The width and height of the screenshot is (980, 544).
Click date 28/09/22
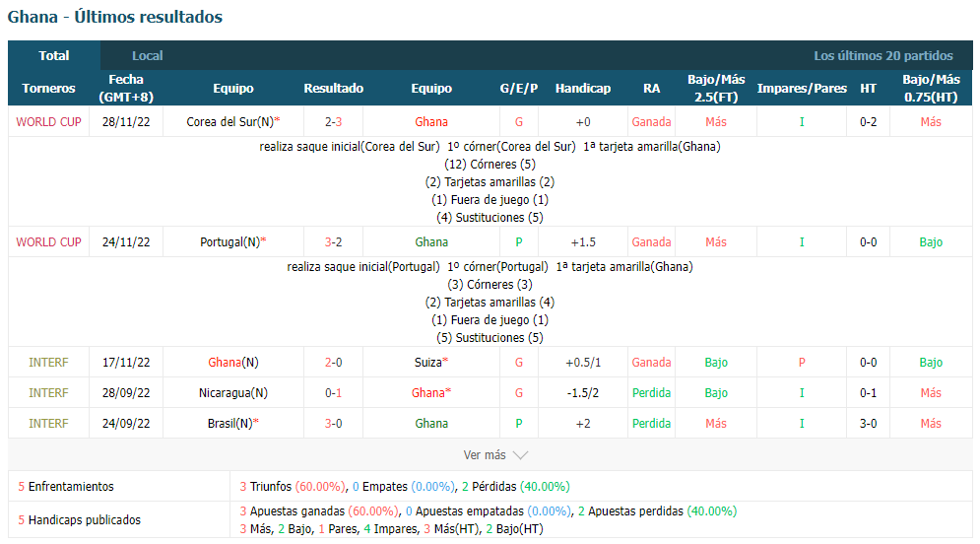[x=126, y=392]
